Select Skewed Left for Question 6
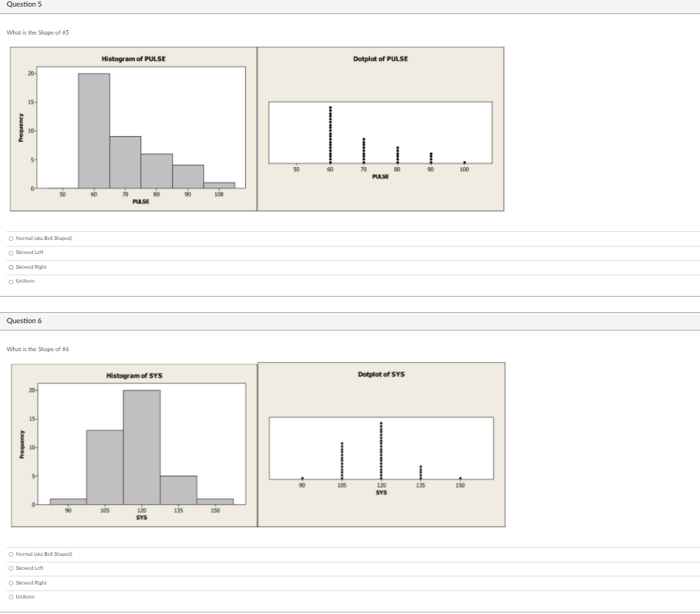This screenshot has height=614, width=700. tap(10, 568)
